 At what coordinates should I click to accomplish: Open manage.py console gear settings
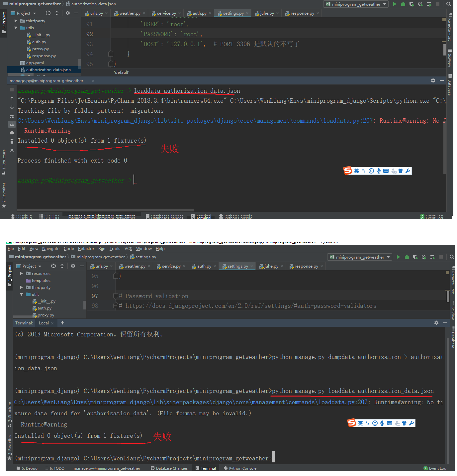pyautogui.click(x=433, y=80)
